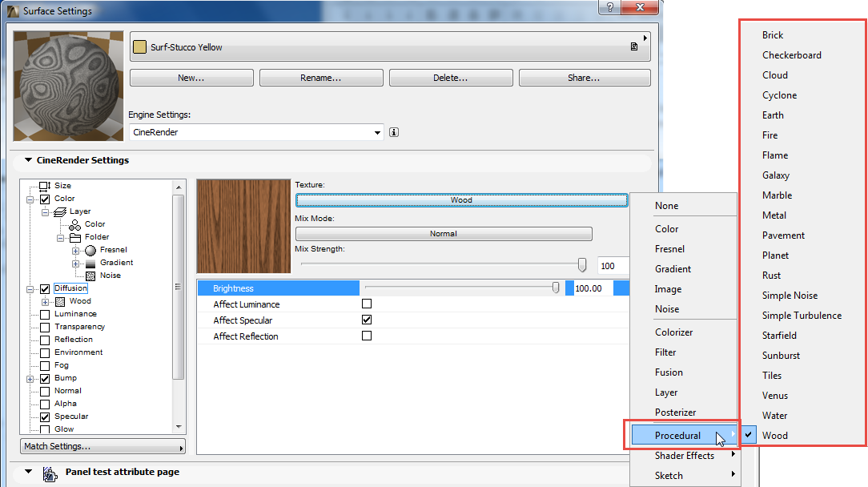Click the wood texture preview thumbnail
868x487 pixels.
(243, 226)
